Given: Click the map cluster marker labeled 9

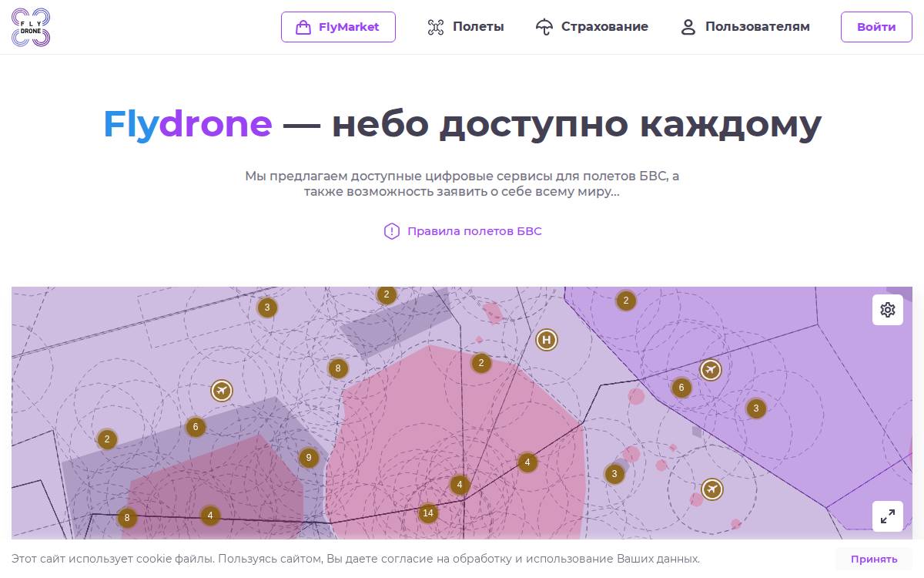Looking at the screenshot, I should [x=309, y=459].
